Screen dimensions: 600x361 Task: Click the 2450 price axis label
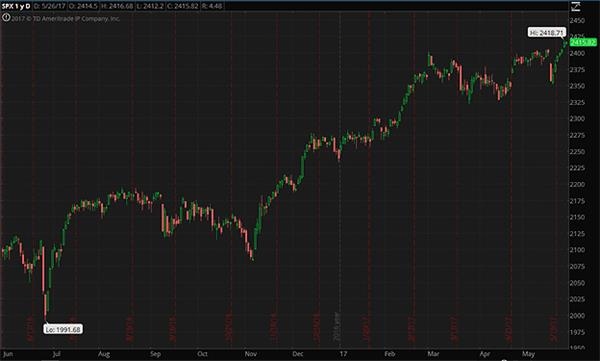(577, 21)
